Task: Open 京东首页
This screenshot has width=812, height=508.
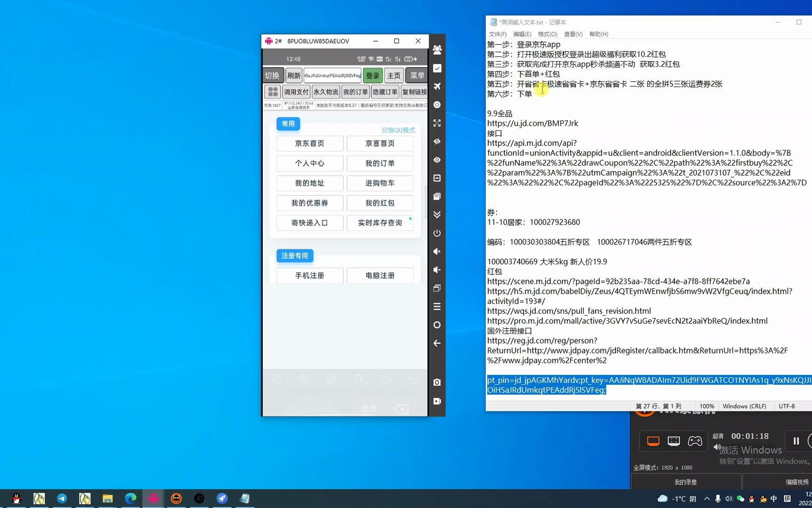Action: pyautogui.click(x=309, y=143)
